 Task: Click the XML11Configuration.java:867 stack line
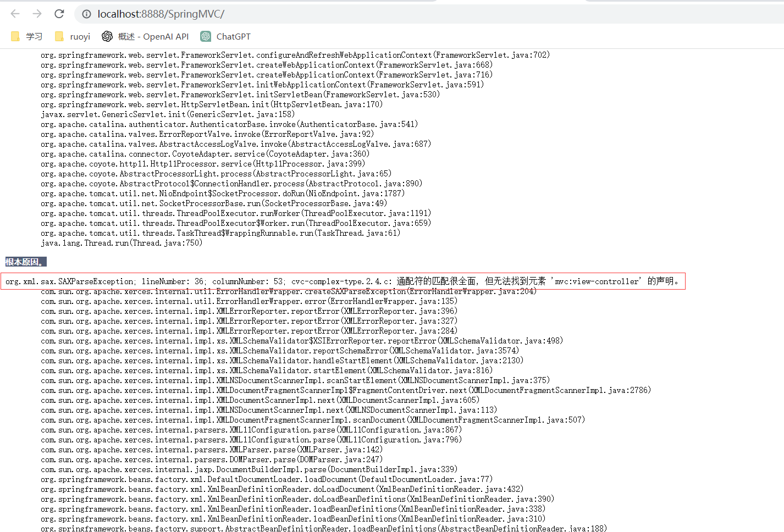pyautogui.click(x=251, y=430)
